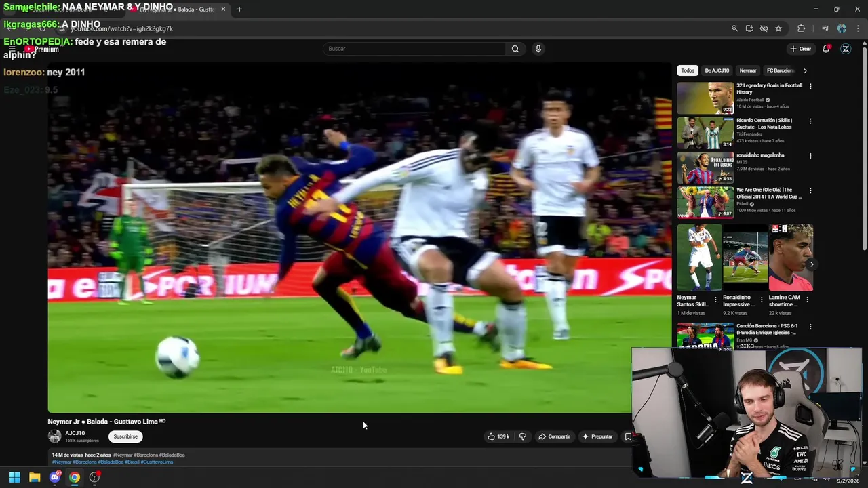Click the Compartir button
This screenshot has width=868, height=488.
click(x=554, y=436)
